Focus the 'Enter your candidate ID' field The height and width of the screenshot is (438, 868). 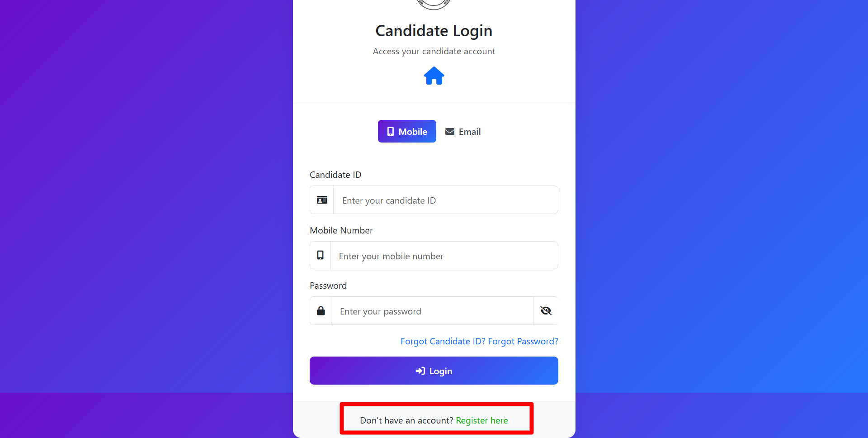[x=445, y=200]
